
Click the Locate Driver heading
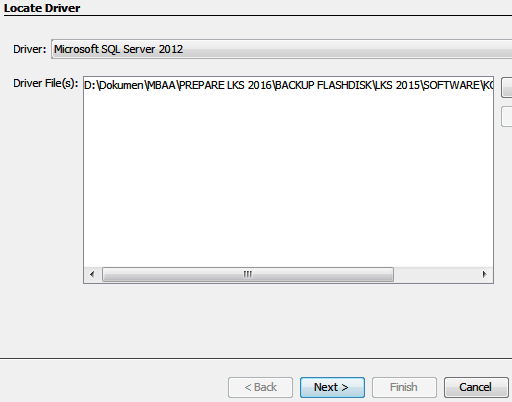coord(42,8)
